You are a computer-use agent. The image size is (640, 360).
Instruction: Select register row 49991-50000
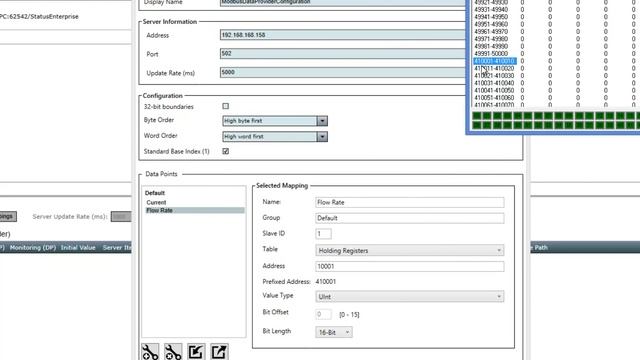click(x=491, y=54)
